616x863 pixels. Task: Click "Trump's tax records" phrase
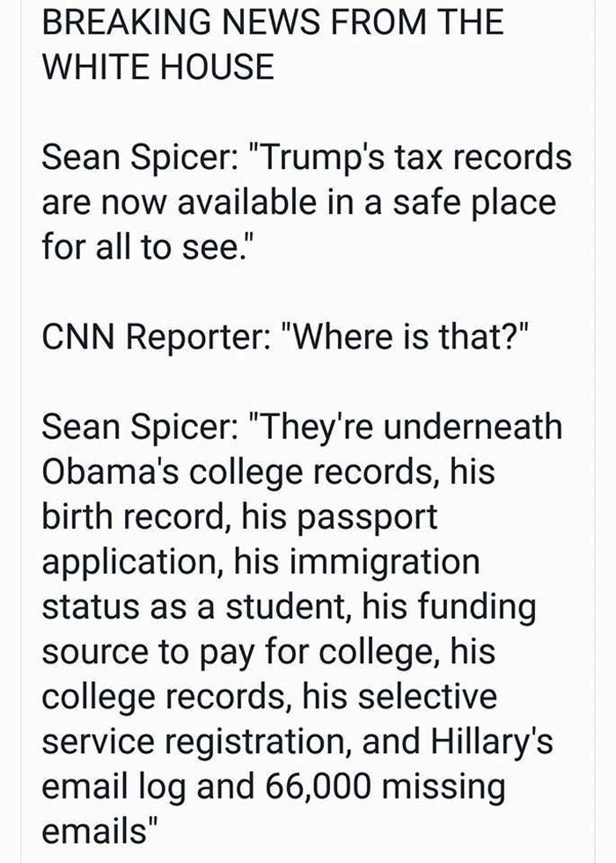click(x=405, y=160)
